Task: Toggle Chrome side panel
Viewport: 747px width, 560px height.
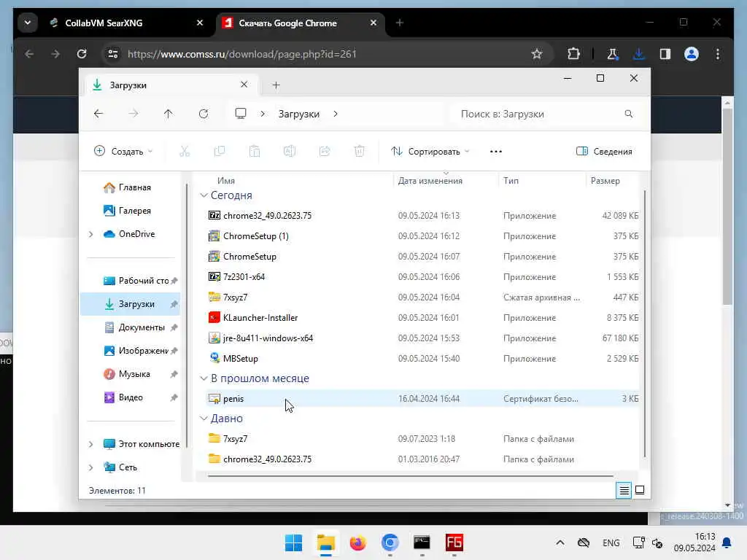Action: point(665,54)
